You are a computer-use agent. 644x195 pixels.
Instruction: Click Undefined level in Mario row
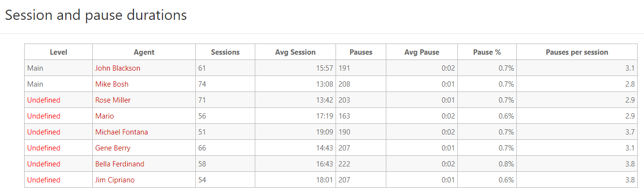tap(44, 116)
